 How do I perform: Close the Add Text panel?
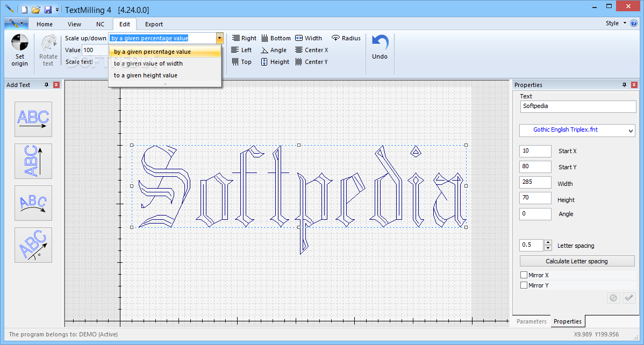(56, 85)
